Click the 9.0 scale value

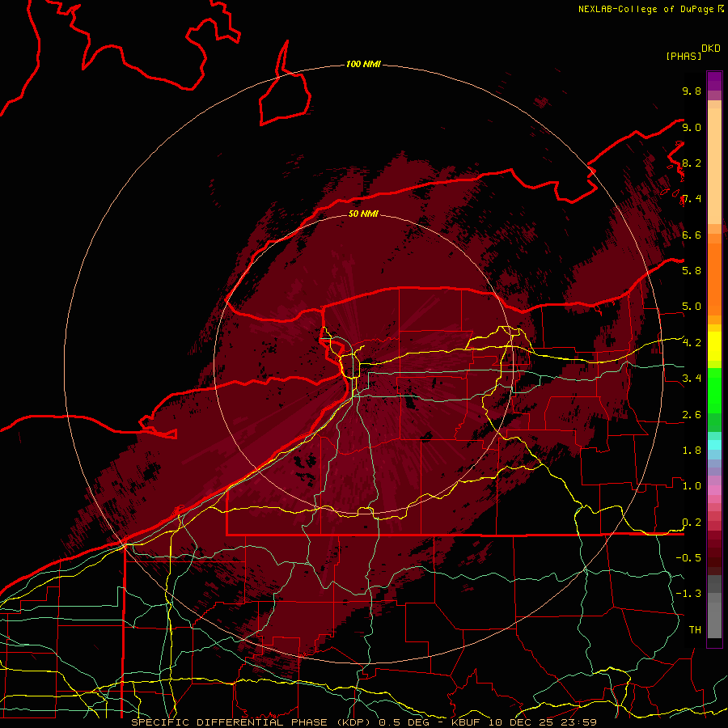[692, 127]
